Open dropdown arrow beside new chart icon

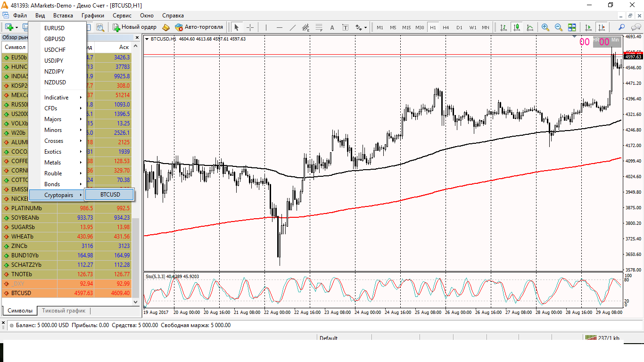tap(17, 27)
